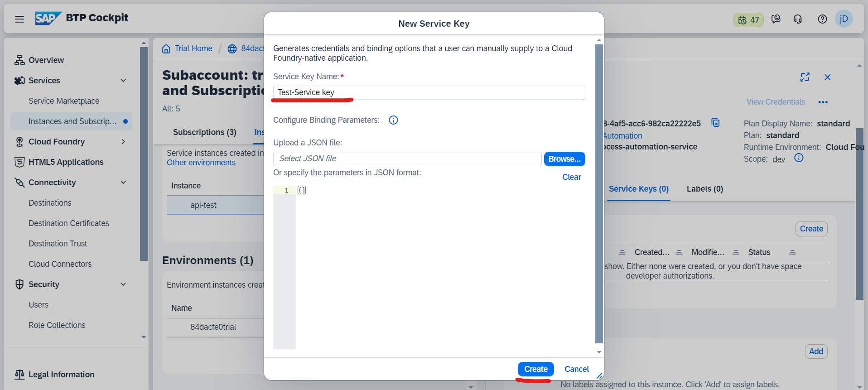The image size is (868, 390).
Task: Collapse the Services section
Action: tap(123, 81)
